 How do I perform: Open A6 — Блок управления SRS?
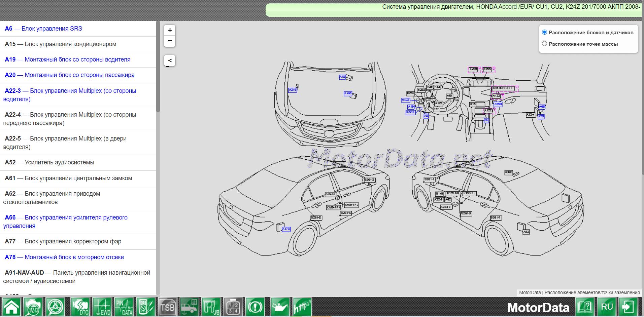(78, 29)
